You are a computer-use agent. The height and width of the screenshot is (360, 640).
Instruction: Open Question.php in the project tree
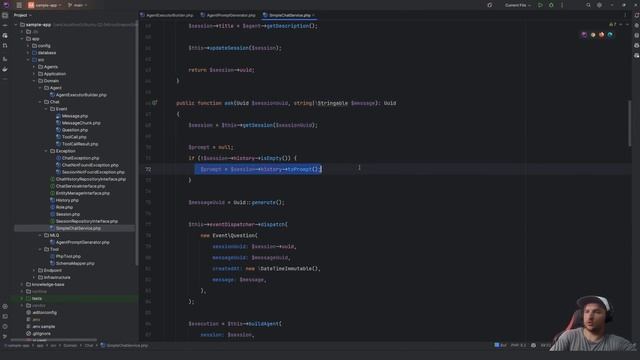pyautogui.click(x=72, y=130)
